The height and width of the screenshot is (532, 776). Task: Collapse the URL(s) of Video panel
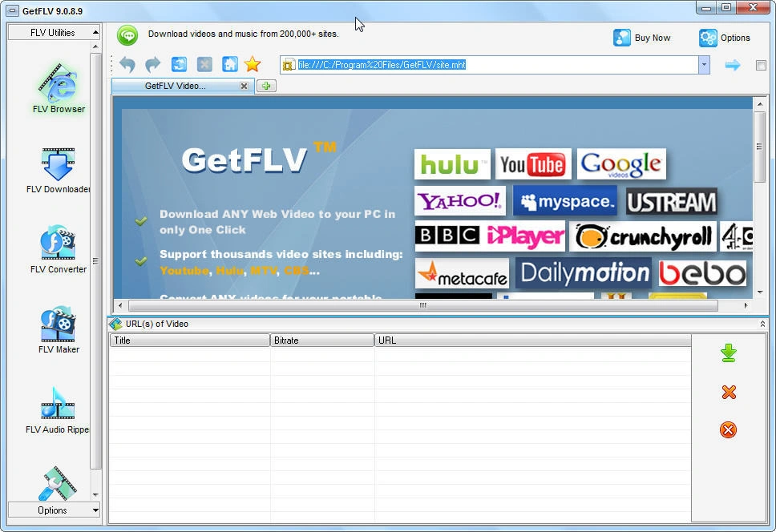pyautogui.click(x=762, y=324)
